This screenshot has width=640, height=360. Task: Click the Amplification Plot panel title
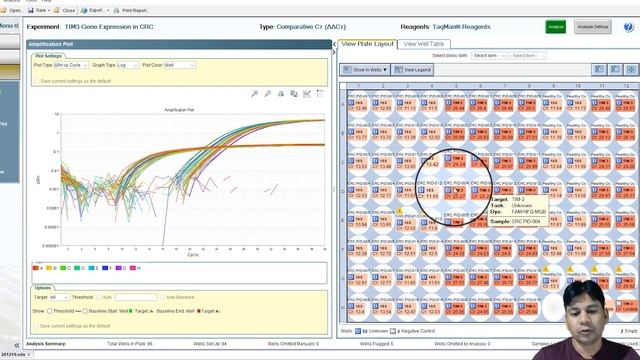[x=51, y=44]
